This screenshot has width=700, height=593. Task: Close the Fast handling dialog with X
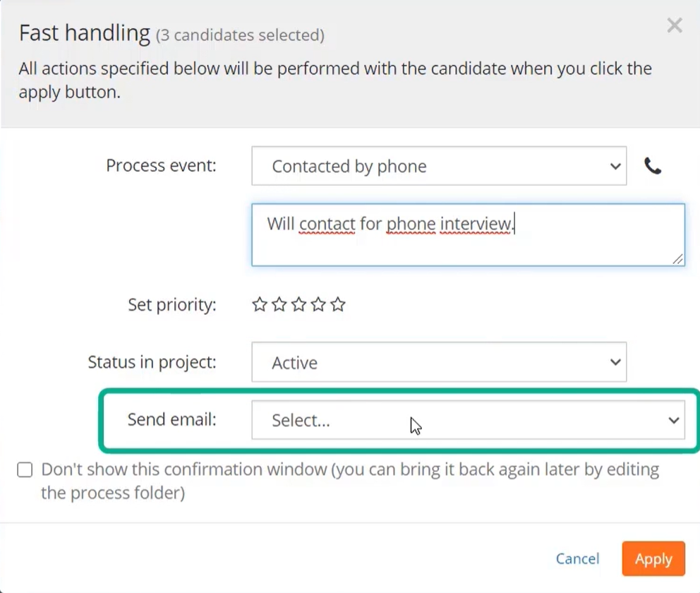click(x=674, y=25)
